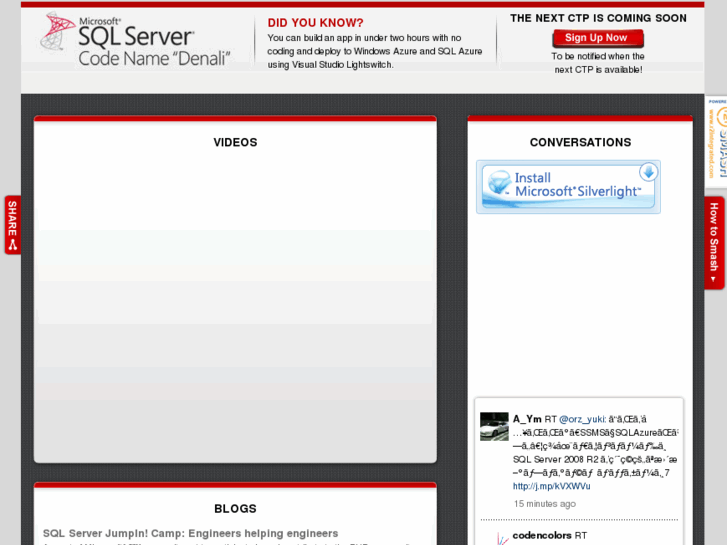Click the A_Ym username
This screenshot has height=545, width=727.
click(x=527, y=419)
